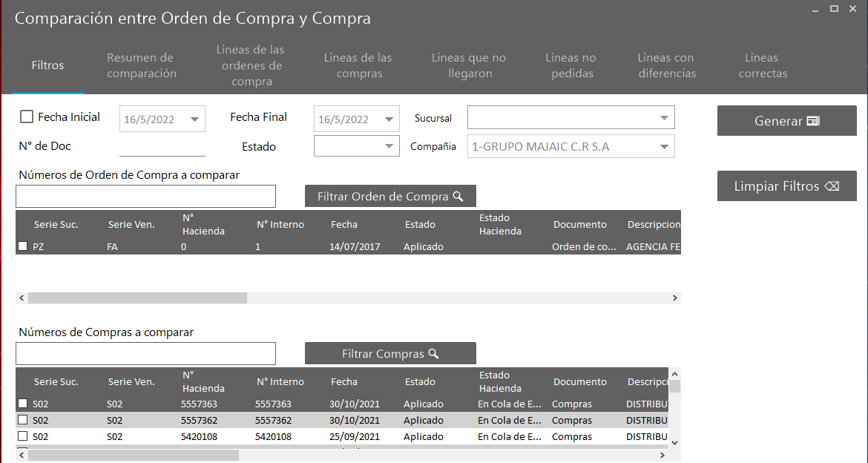This screenshot has height=463, width=868.
Task: Click the N° de Doc input field
Action: tap(162, 146)
